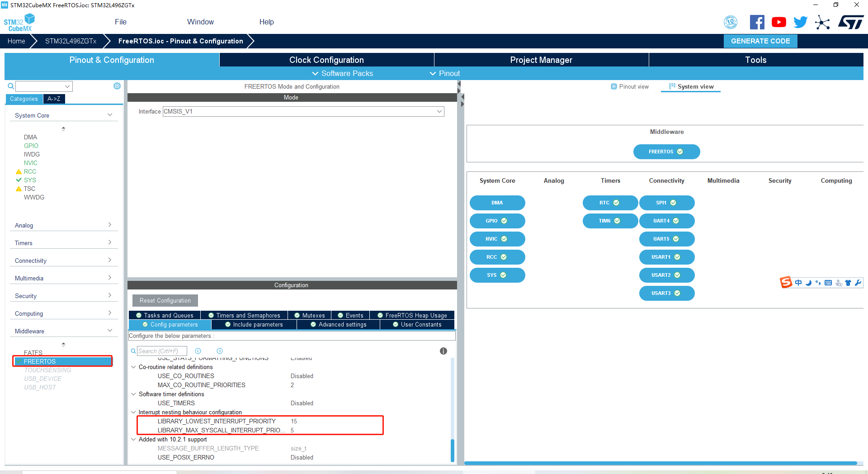Viewport: 868px width, 474px height.
Task: Click the IME skin shirt icon
Action: pos(848,283)
